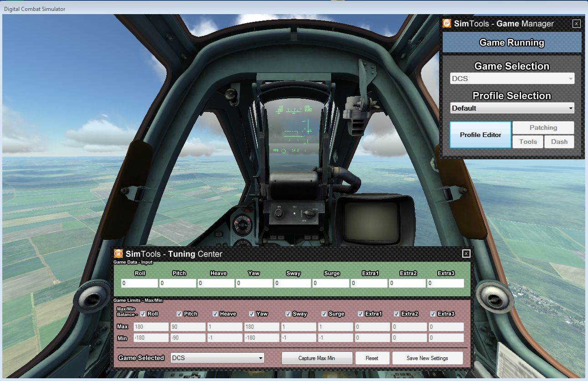
Task: Click the Yaw input data field
Action: pyautogui.click(x=254, y=283)
